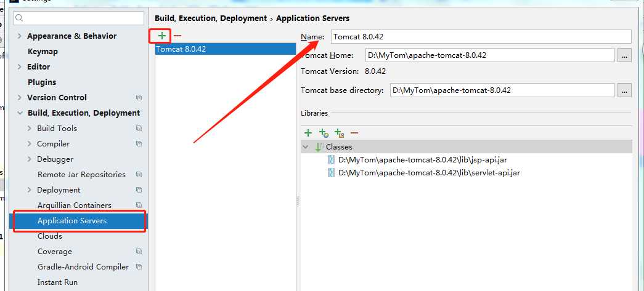644x291 pixels.
Task: Focus the settings search box
Action: 79,18
